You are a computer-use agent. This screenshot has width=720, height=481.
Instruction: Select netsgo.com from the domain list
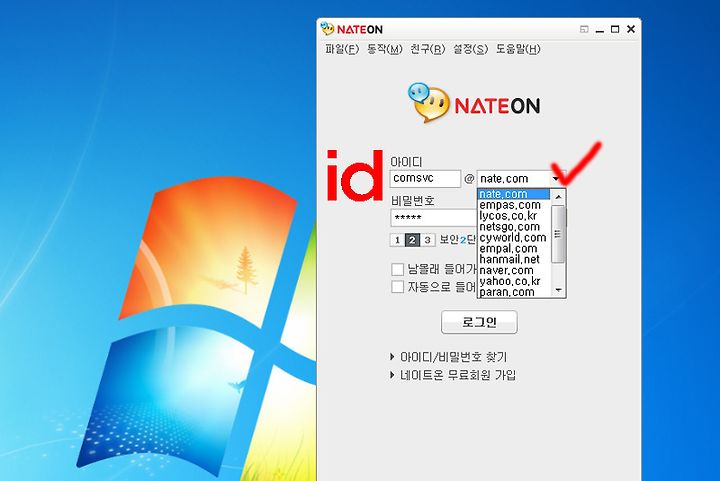[x=513, y=227]
